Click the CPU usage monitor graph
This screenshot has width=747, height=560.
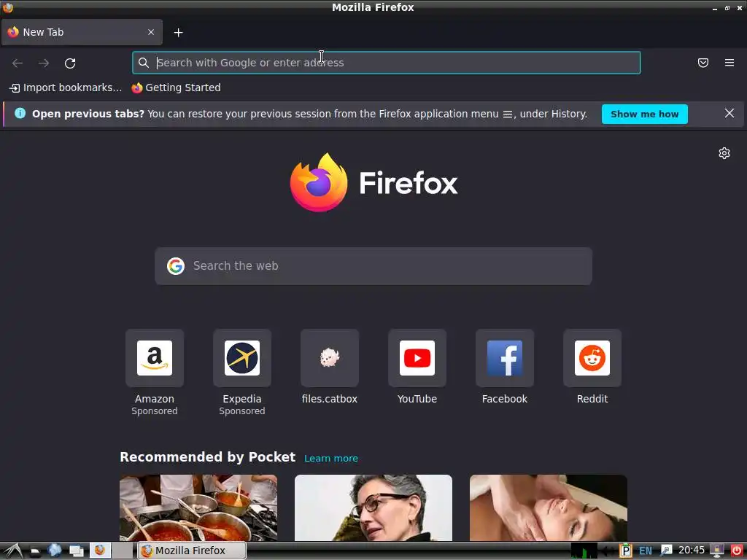coord(584,551)
